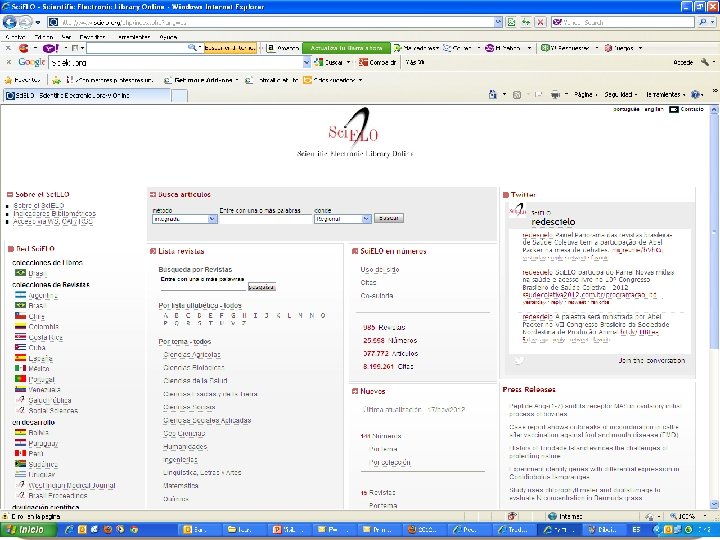Click the Google toolbar wrench settings icon

[x=705, y=62]
